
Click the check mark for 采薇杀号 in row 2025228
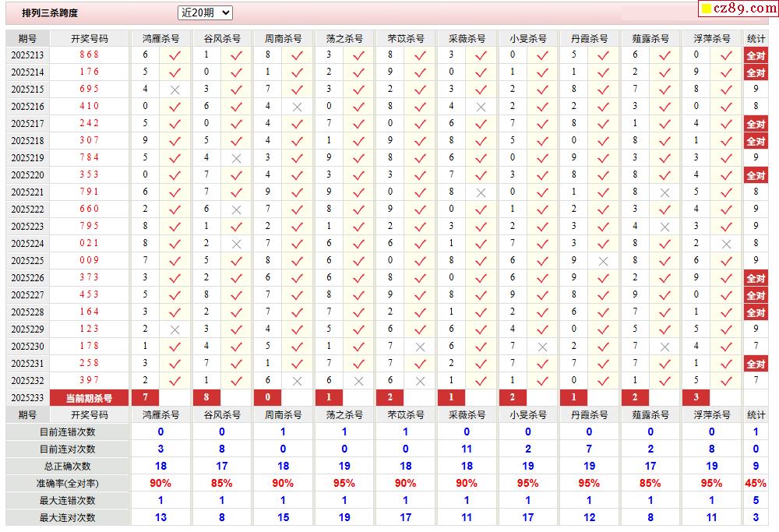pos(481,312)
